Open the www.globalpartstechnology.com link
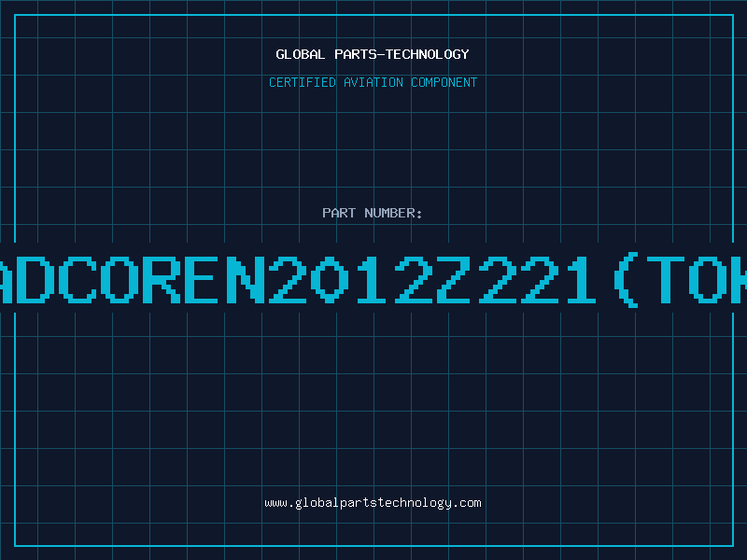 373,503
